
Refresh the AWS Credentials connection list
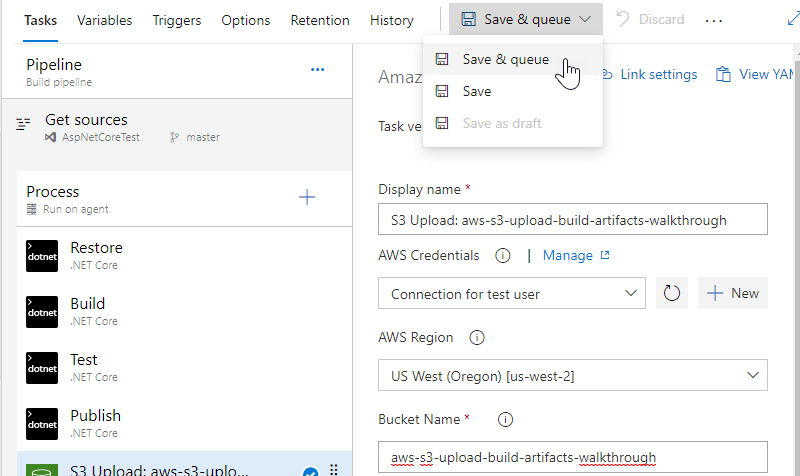672,293
